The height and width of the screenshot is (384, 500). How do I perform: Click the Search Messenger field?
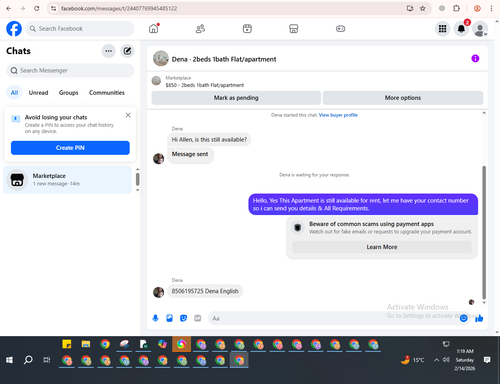(70, 70)
